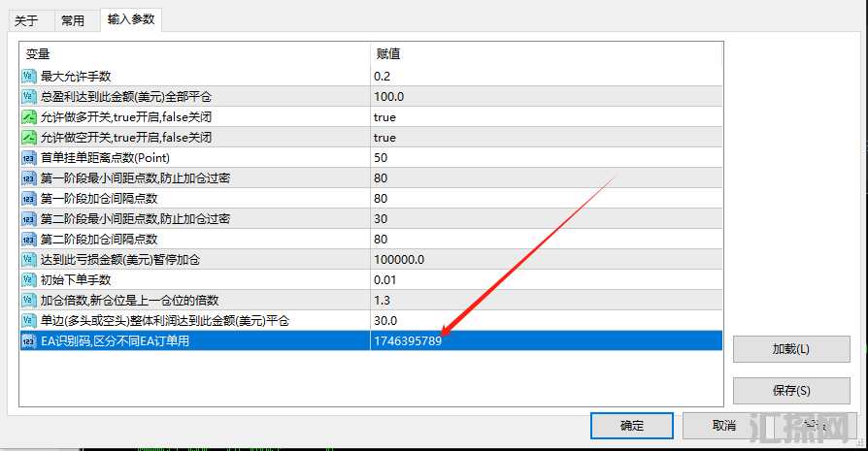Viewport: 868px width, 451px height.
Task: Select the 达到此亏损金额(美元)暂停加仓 name
Action: click(x=120, y=260)
